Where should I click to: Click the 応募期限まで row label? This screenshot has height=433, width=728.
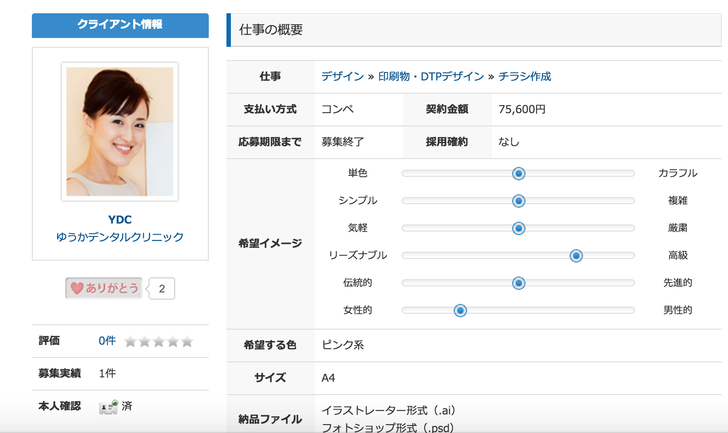pos(270,142)
